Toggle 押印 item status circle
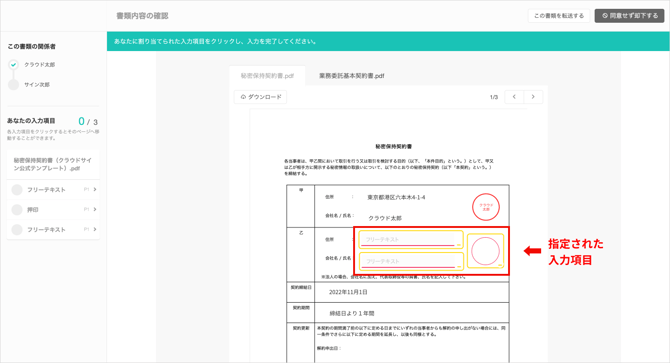This screenshot has height=363, width=670. 17,210
